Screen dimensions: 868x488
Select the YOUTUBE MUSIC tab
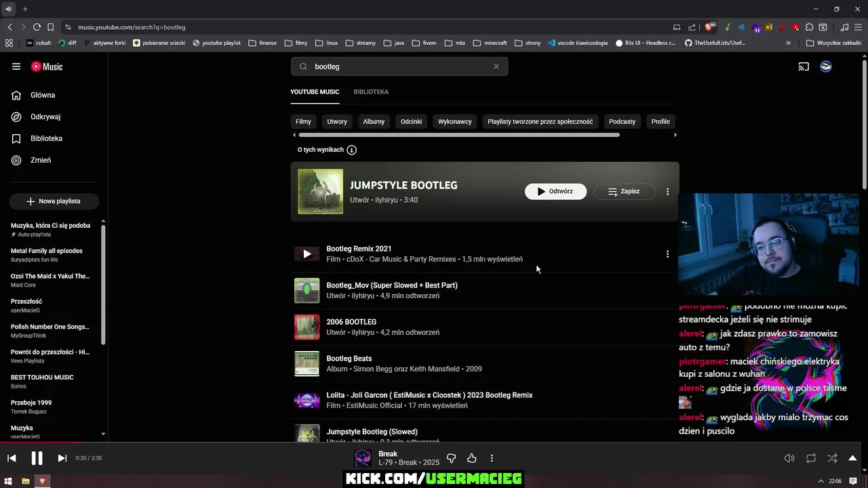(315, 91)
